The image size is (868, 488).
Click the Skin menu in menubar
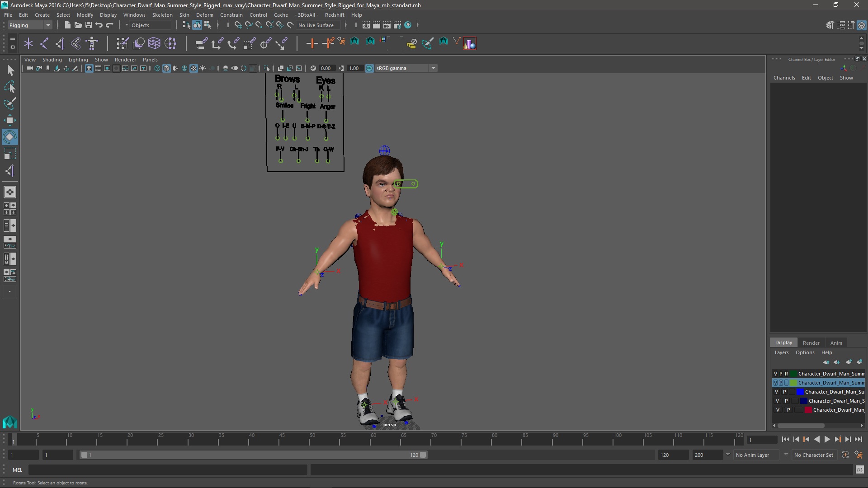click(185, 14)
